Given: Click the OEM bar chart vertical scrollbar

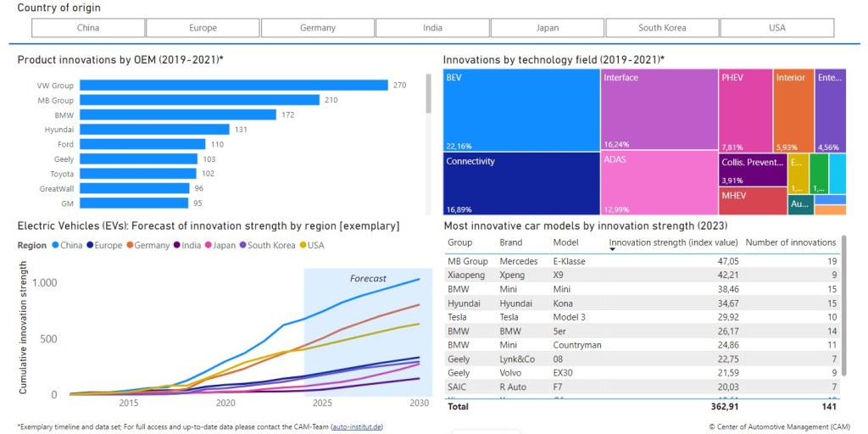Looking at the screenshot, I should click(x=428, y=93).
